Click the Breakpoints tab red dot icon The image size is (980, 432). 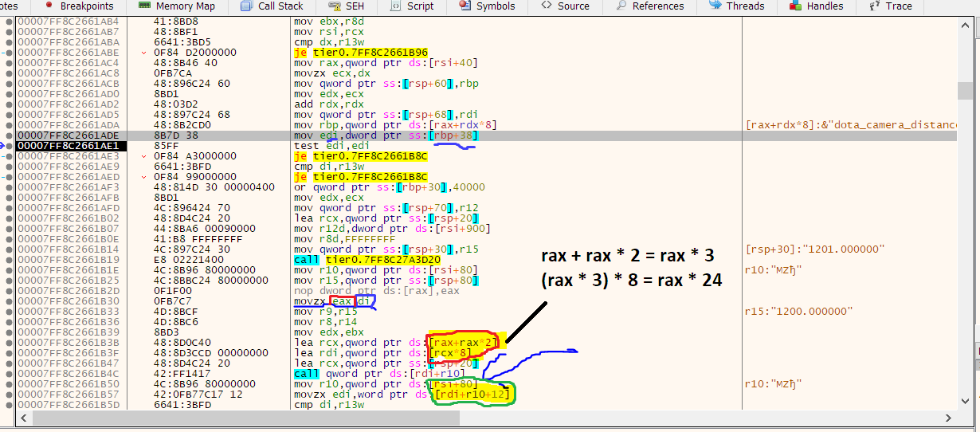[x=49, y=5]
